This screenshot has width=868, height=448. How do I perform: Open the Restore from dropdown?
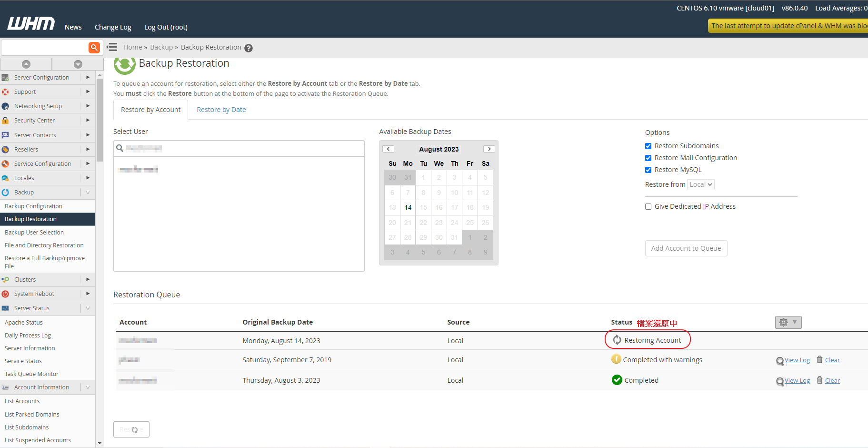click(700, 184)
